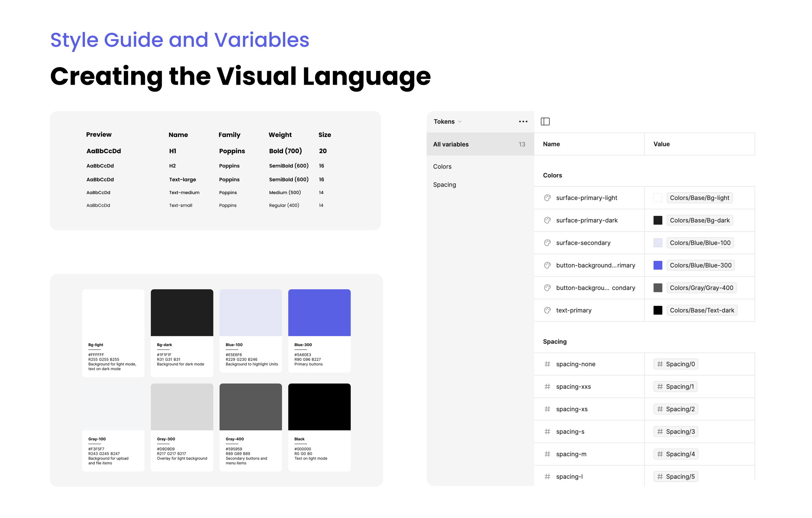Click hash icon beside spacing-none

pyautogui.click(x=547, y=364)
